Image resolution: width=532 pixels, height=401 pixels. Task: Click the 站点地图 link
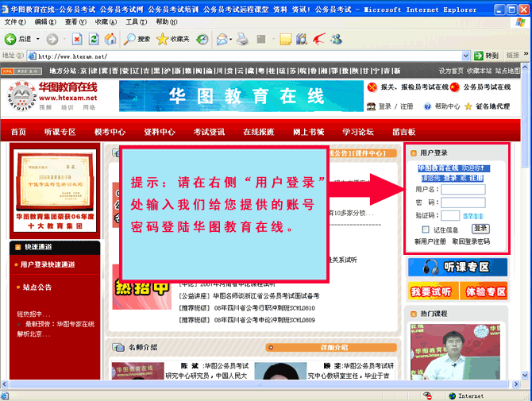click(x=507, y=71)
